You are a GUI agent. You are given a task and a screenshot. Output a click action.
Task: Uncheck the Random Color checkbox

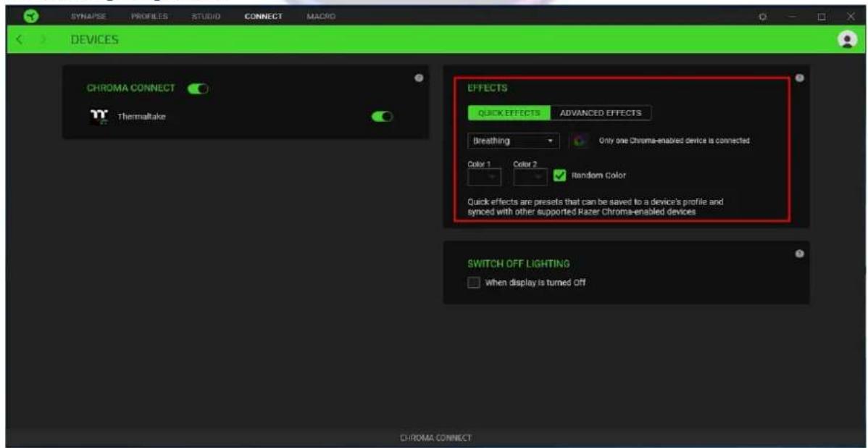(x=560, y=175)
